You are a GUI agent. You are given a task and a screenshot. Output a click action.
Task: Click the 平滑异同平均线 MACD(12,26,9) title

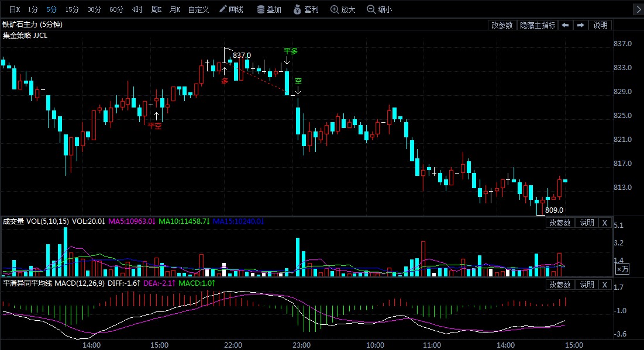[54, 283]
